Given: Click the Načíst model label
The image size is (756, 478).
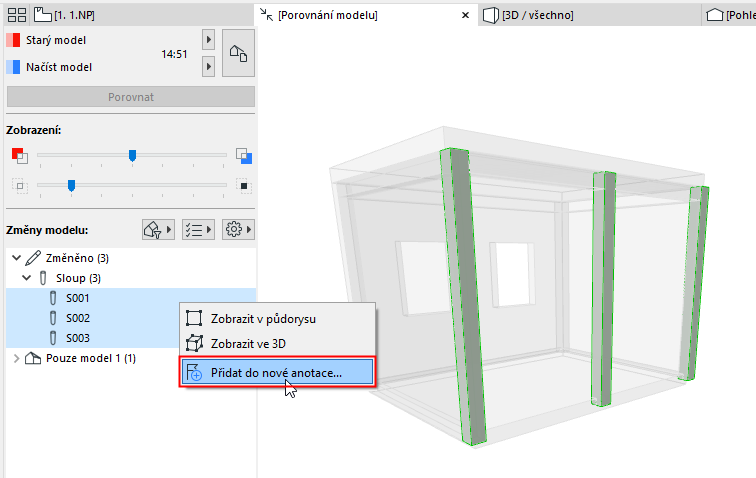Looking at the screenshot, I should (59, 67).
